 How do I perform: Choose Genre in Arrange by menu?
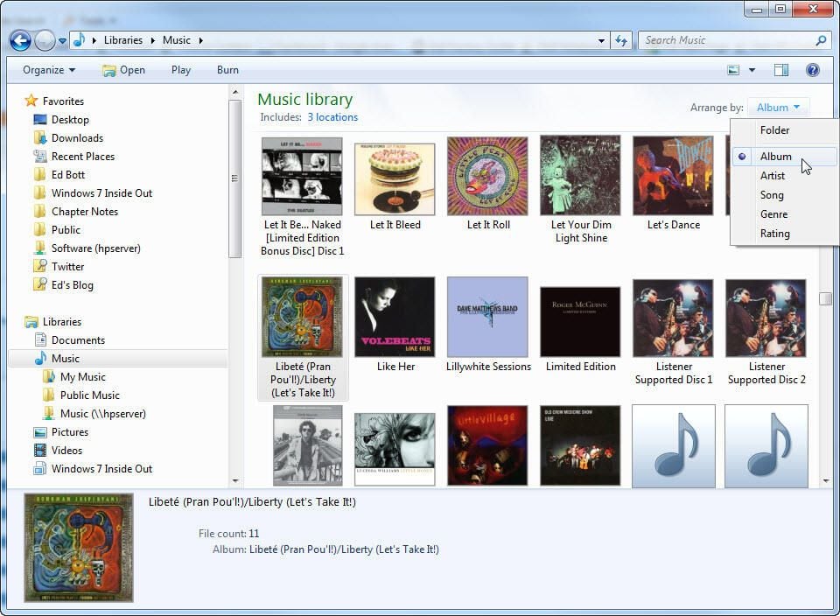(x=774, y=214)
